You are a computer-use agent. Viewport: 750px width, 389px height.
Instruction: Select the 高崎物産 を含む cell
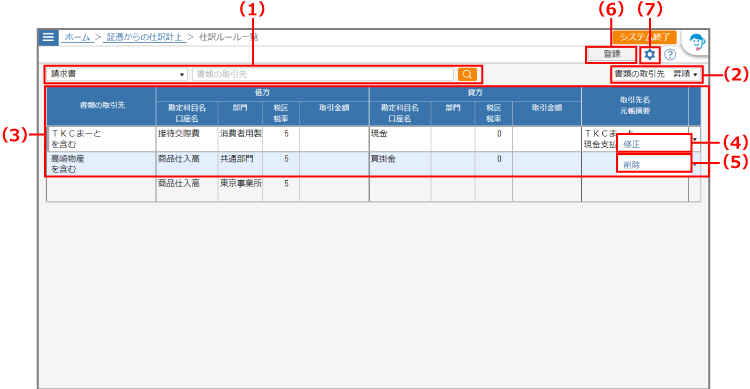pyautogui.click(x=101, y=164)
